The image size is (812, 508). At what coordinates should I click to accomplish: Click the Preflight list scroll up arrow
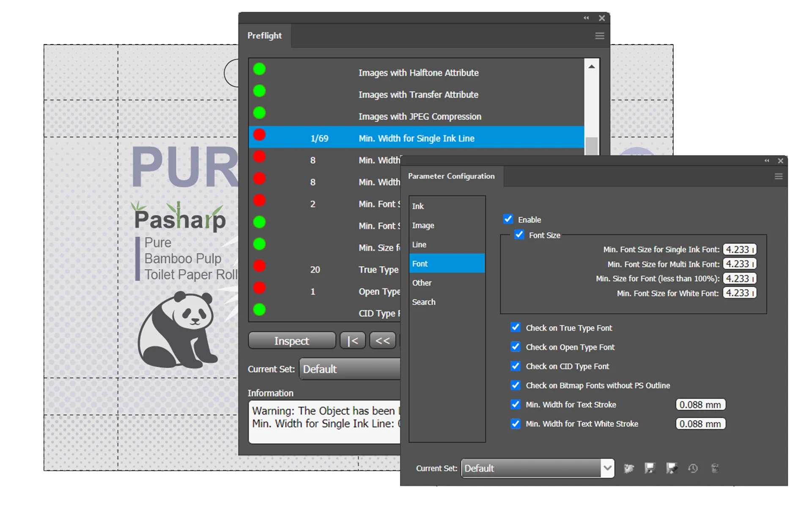[x=592, y=66]
